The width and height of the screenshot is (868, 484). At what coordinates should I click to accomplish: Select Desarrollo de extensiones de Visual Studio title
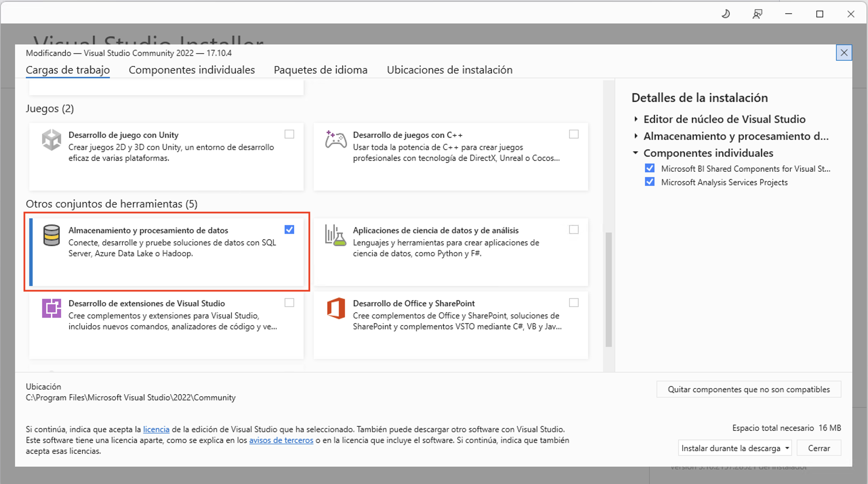[147, 303]
